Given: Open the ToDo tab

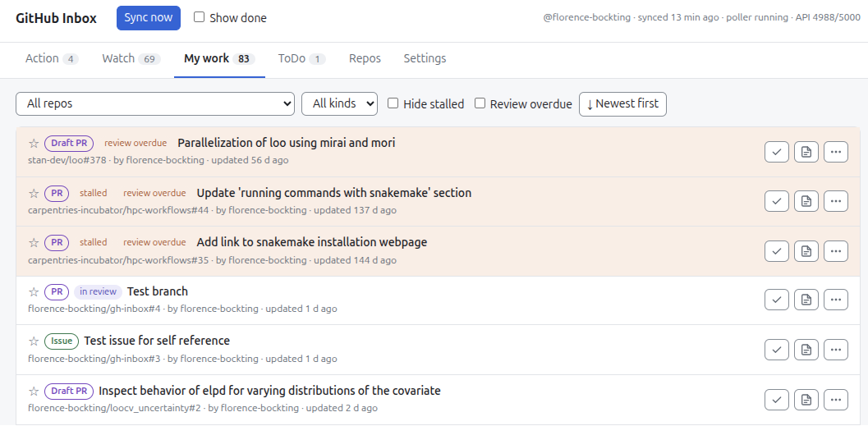Looking at the screenshot, I should pyautogui.click(x=301, y=58).
